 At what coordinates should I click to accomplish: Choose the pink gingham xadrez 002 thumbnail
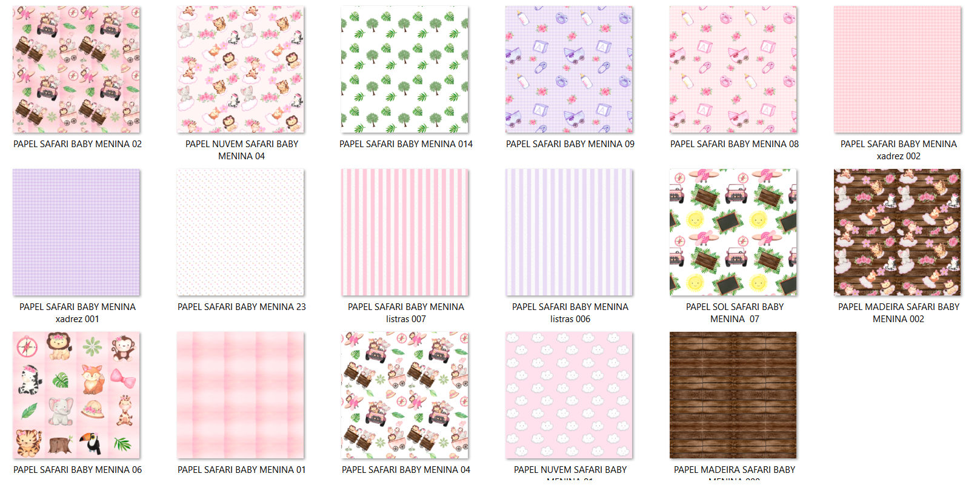point(898,70)
